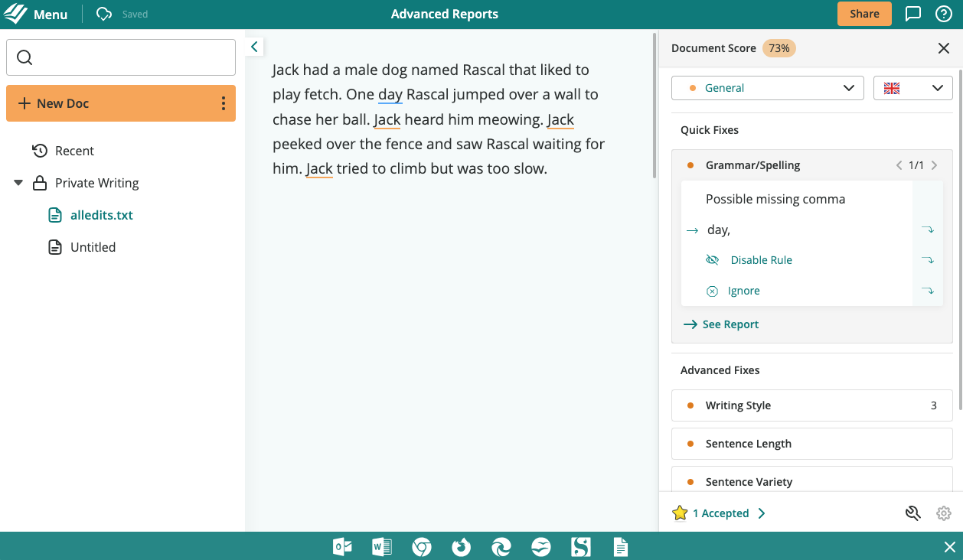This screenshot has width=963, height=560.
Task: Click the Writing Style count 3
Action: (934, 405)
